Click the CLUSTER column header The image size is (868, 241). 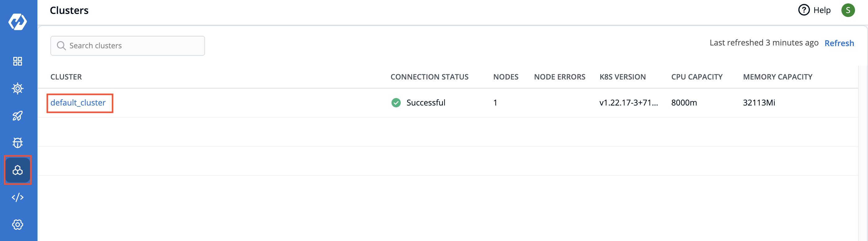coord(66,77)
